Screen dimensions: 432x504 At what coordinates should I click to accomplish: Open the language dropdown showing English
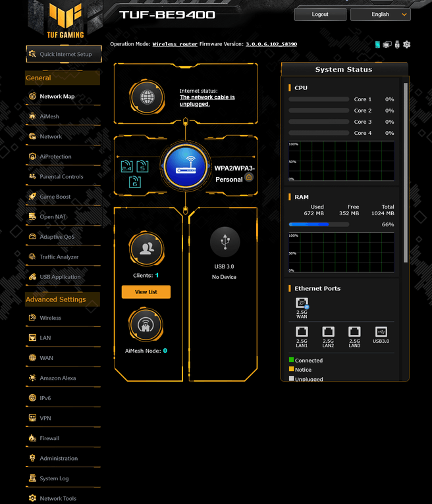pos(381,14)
